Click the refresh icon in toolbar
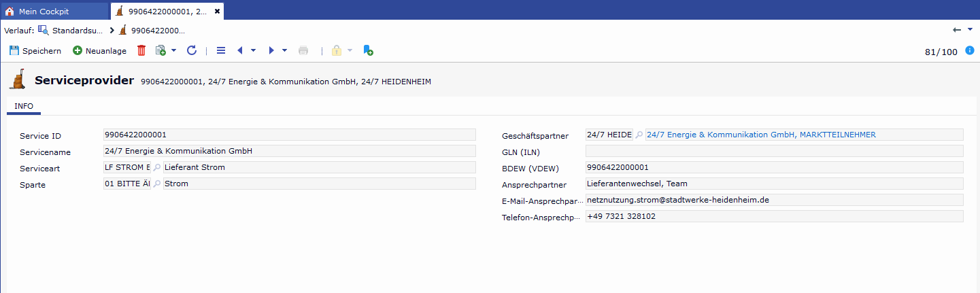Screen dimensions: 980x293 click(x=192, y=50)
